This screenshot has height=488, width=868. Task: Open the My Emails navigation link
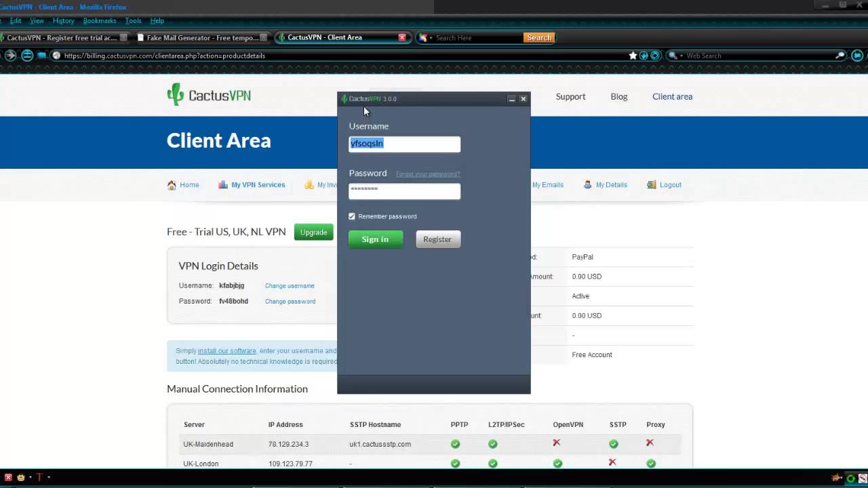pos(547,185)
